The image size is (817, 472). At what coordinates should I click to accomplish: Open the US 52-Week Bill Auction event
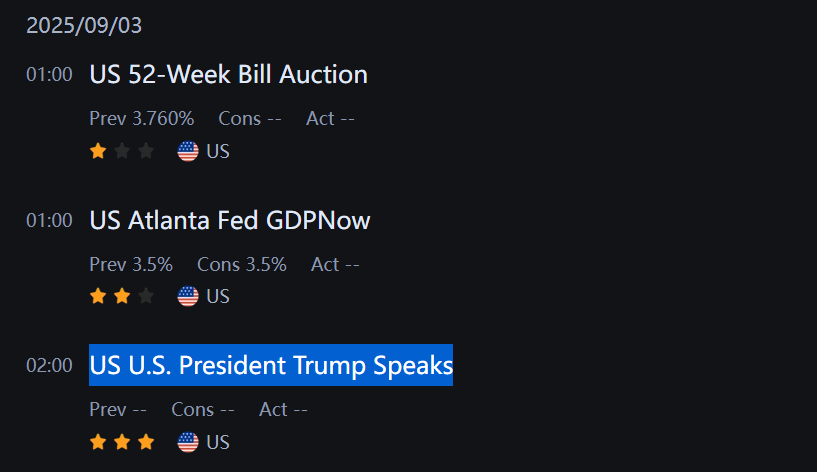[229, 74]
